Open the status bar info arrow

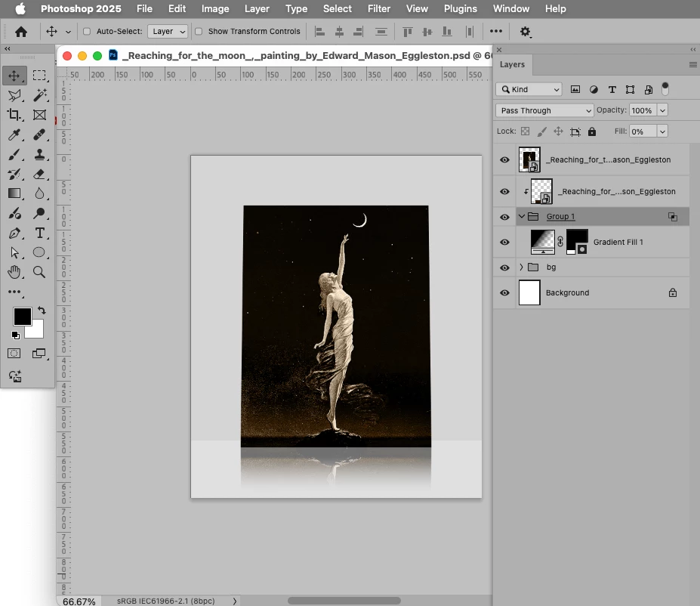(235, 601)
